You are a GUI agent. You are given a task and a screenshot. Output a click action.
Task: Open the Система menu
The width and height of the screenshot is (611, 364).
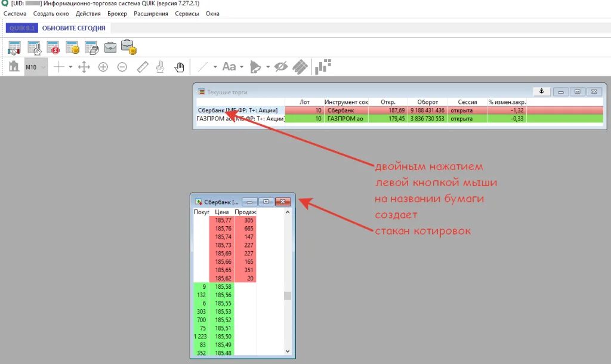click(15, 14)
